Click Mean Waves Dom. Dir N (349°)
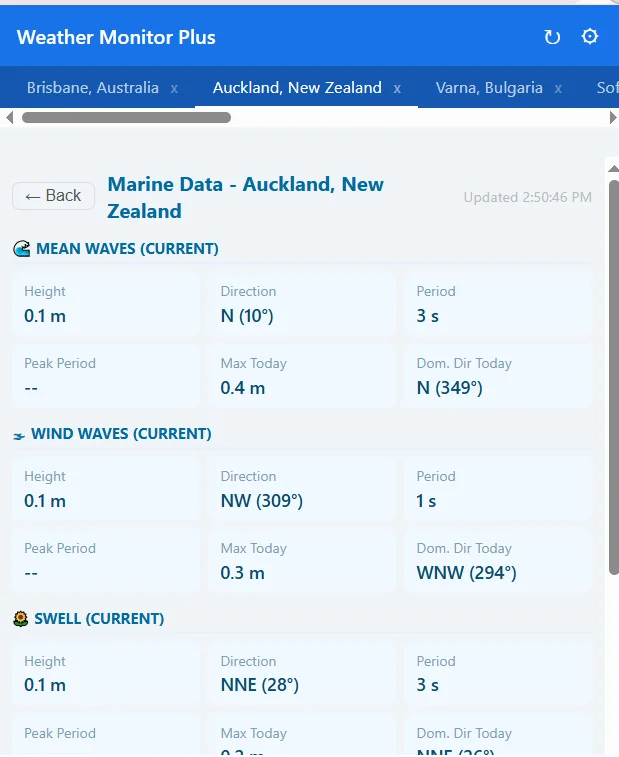The height and width of the screenshot is (757, 619). [x=450, y=388]
